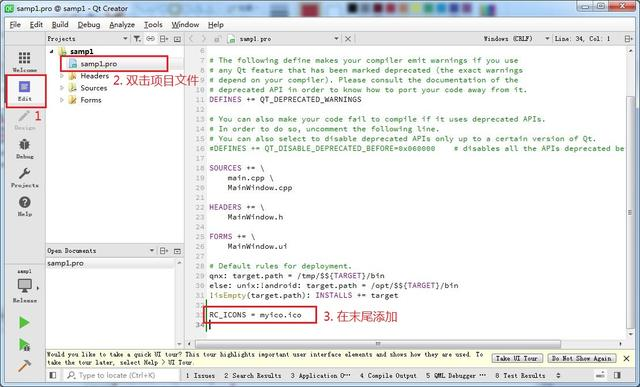Viewport: 640px width, 387px height.
Task: Close the Projects side panel
Action: [x=177, y=39]
